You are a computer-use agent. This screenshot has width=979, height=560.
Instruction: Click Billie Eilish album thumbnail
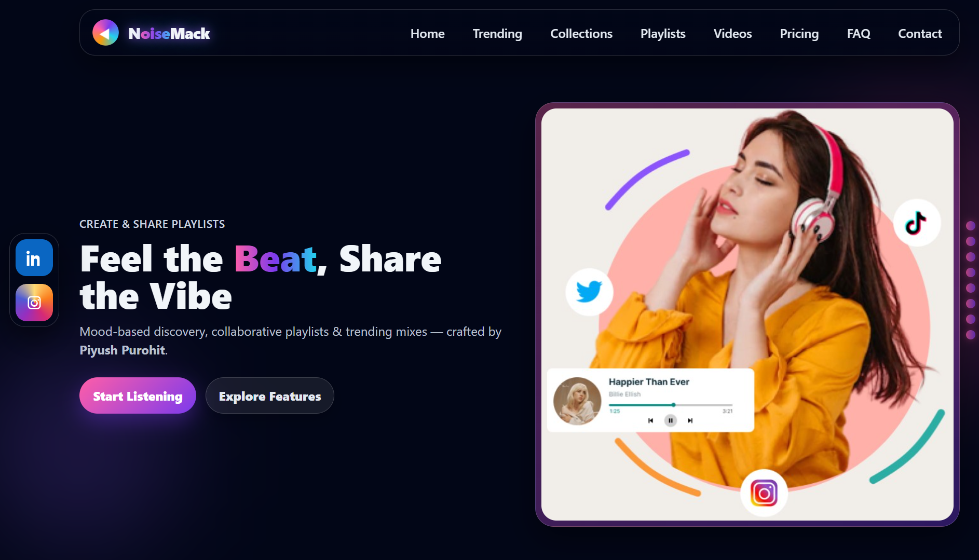(577, 401)
